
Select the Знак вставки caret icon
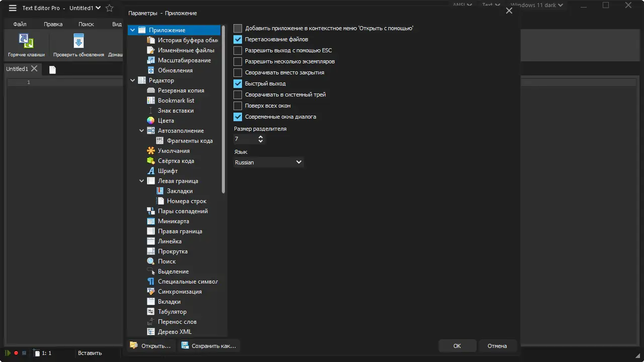pyautogui.click(x=150, y=111)
